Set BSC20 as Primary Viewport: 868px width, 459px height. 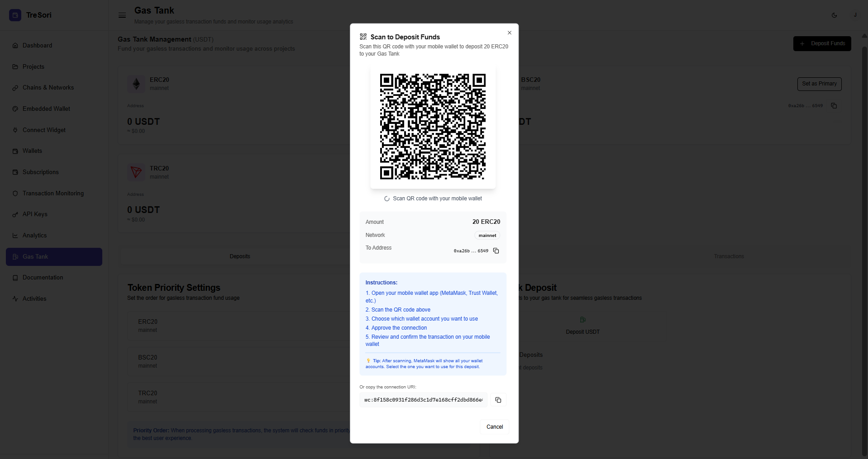[819, 84]
